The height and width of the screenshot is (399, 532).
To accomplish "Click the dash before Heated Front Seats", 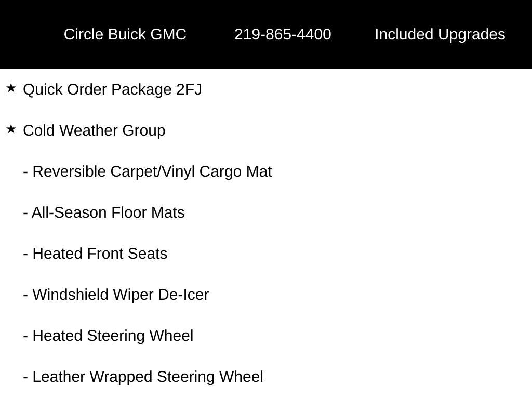I will [25, 255].
